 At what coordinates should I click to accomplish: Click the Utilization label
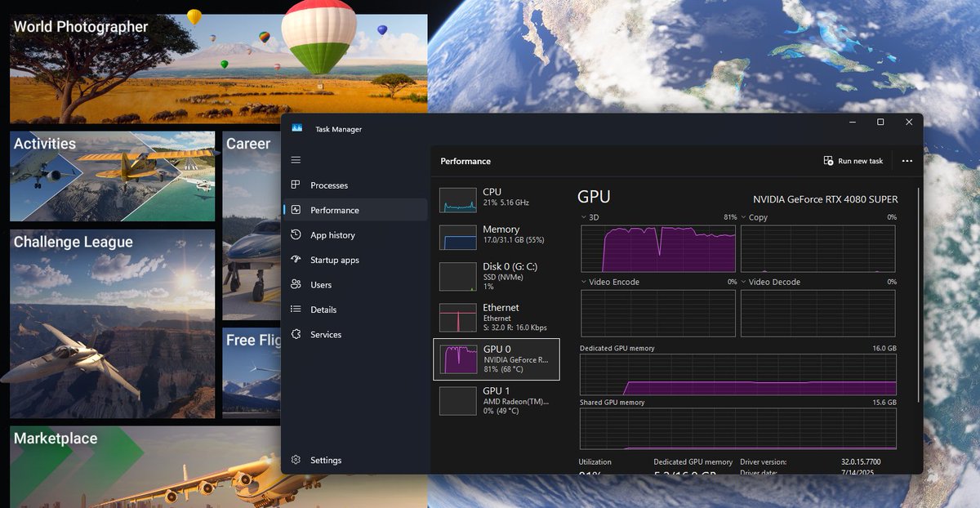point(595,462)
